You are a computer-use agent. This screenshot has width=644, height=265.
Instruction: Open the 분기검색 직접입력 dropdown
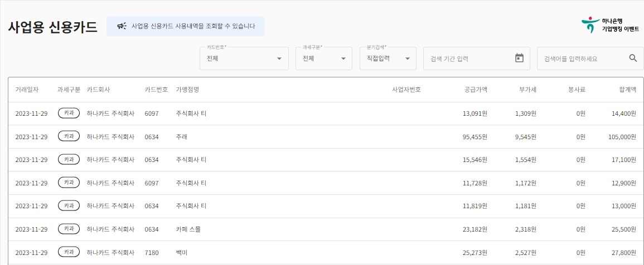[388, 58]
